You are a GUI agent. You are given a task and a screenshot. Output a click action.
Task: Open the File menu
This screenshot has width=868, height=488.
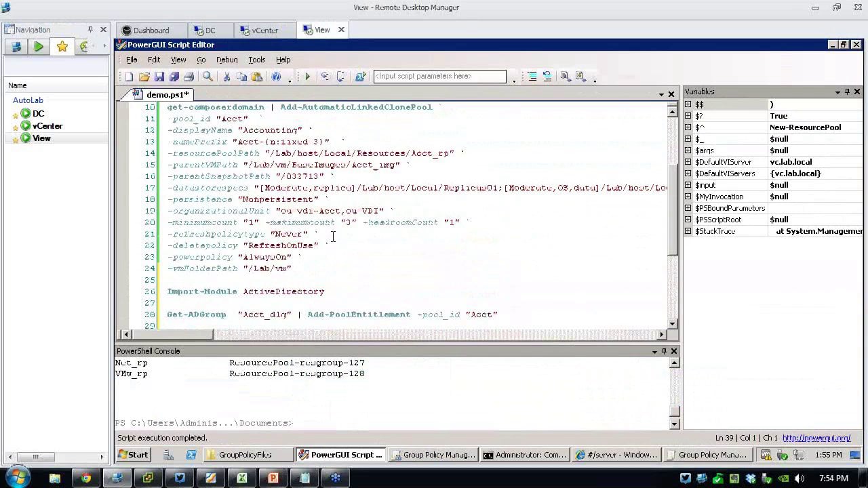[x=132, y=60]
